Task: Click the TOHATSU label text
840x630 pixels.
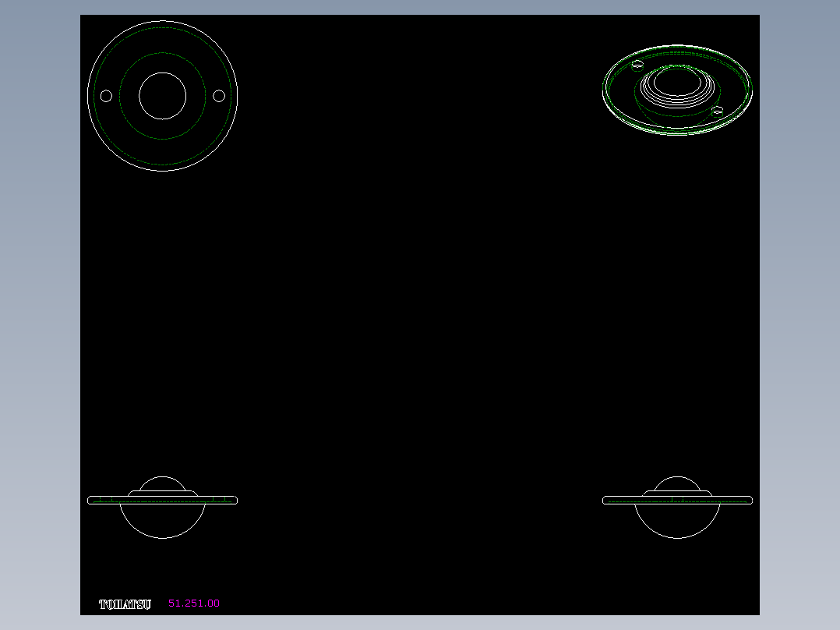Action: pos(125,604)
